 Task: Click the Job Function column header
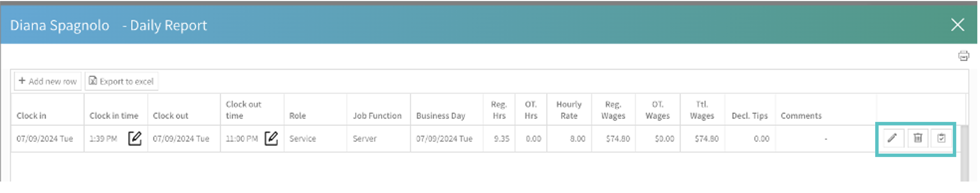377,116
